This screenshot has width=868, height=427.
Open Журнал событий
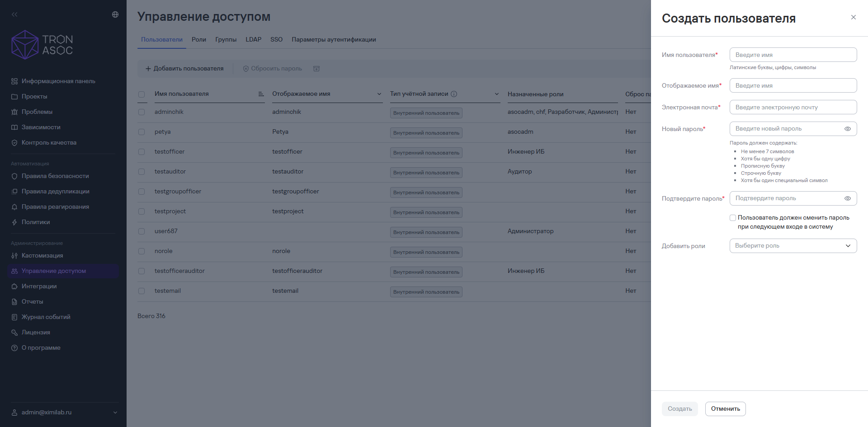[x=46, y=317]
